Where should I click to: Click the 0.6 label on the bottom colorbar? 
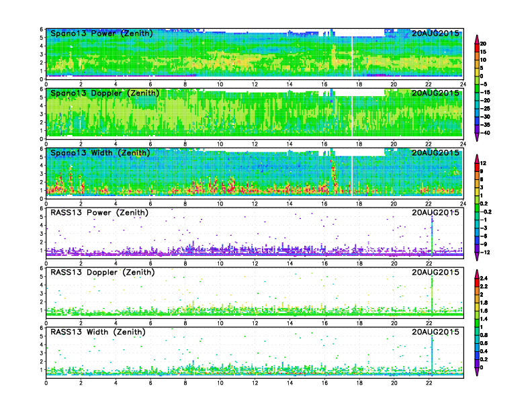484,343
